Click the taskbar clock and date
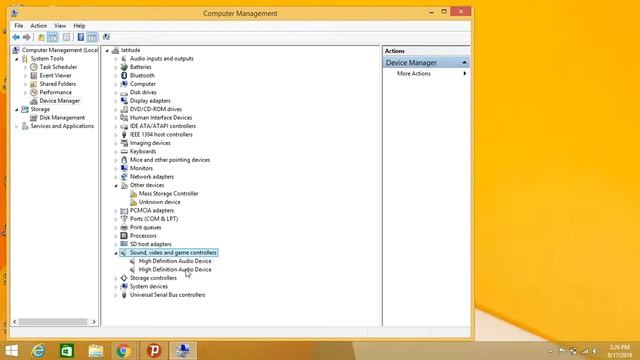The image size is (640, 360). point(620,351)
